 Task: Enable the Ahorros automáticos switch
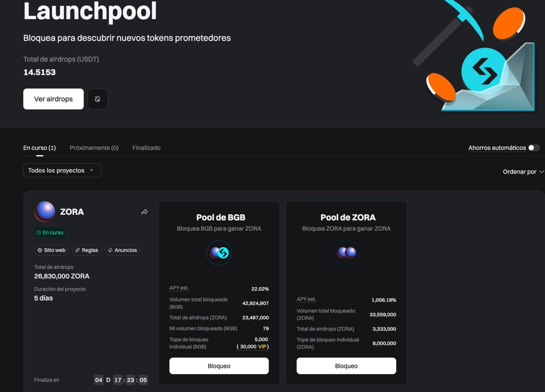534,148
